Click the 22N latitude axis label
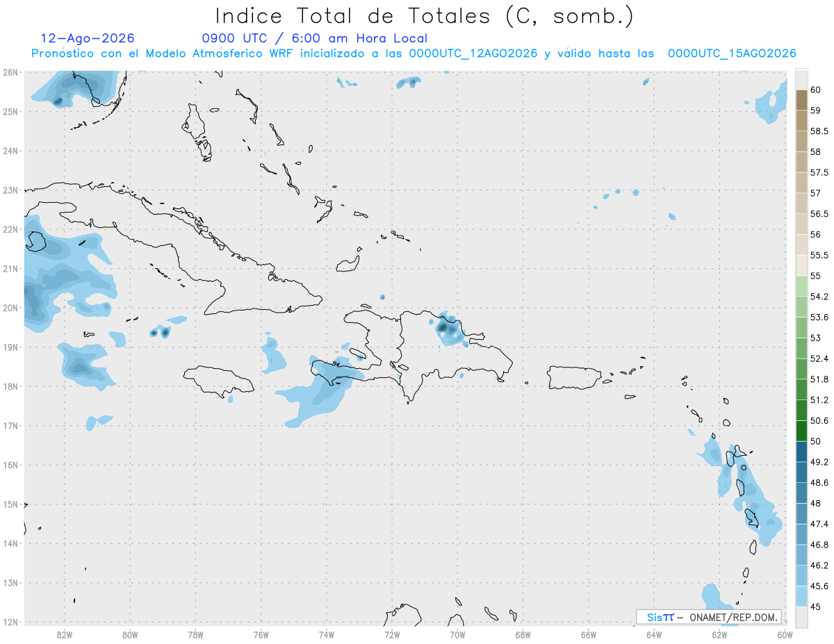Viewport: 834px width, 644px height. click(x=10, y=229)
